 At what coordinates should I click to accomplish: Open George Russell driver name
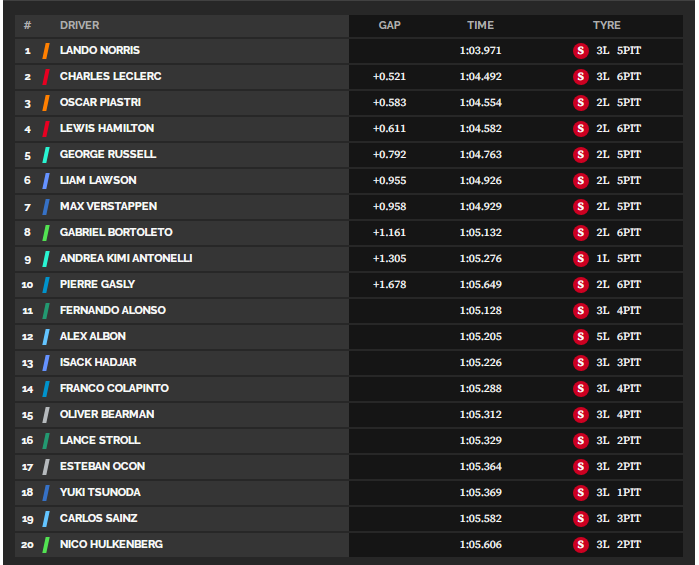[x=108, y=154]
